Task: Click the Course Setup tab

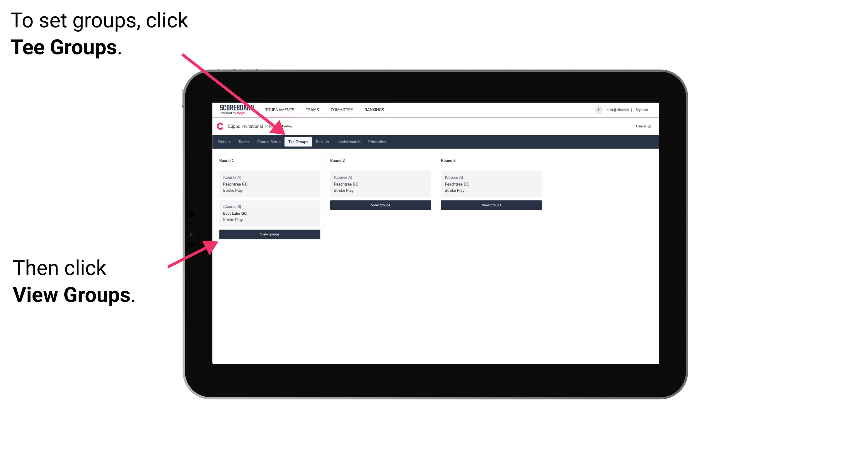Action: coord(269,142)
